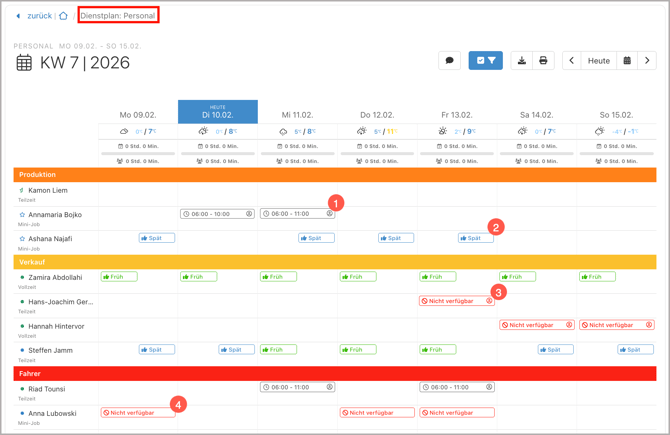This screenshot has width=670, height=435.
Task: Advance to next week using right chevron
Action: pyautogui.click(x=647, y=61)
